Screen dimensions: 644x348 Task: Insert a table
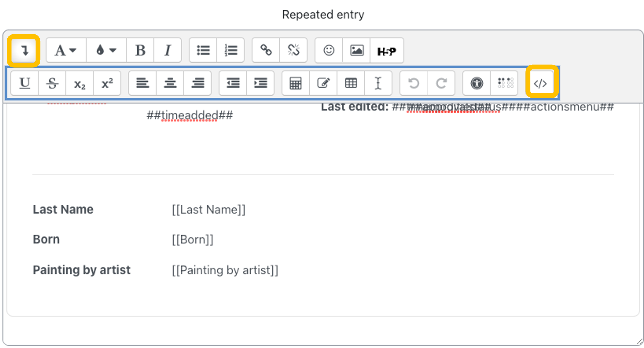[x=351, y=83]
